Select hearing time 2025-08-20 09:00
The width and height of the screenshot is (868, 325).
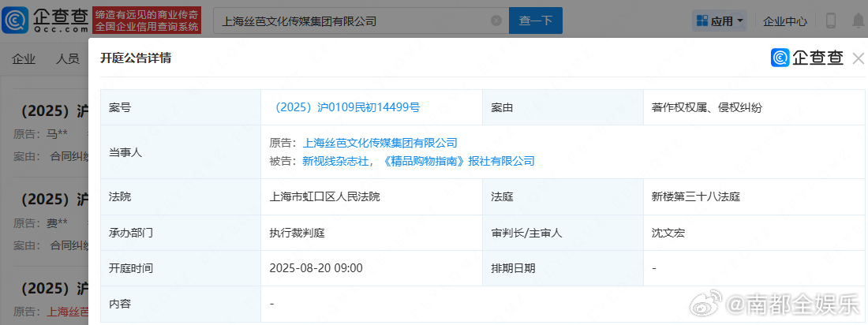point(316,268)
